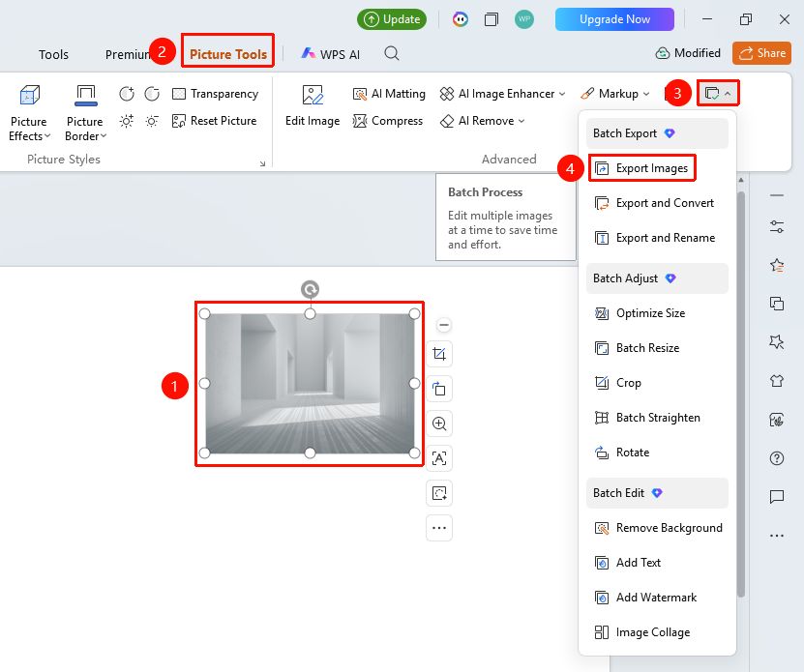Select Batch Resize
Screen dimensions: 804x672
pyautogui.click(x=657, y=348)
